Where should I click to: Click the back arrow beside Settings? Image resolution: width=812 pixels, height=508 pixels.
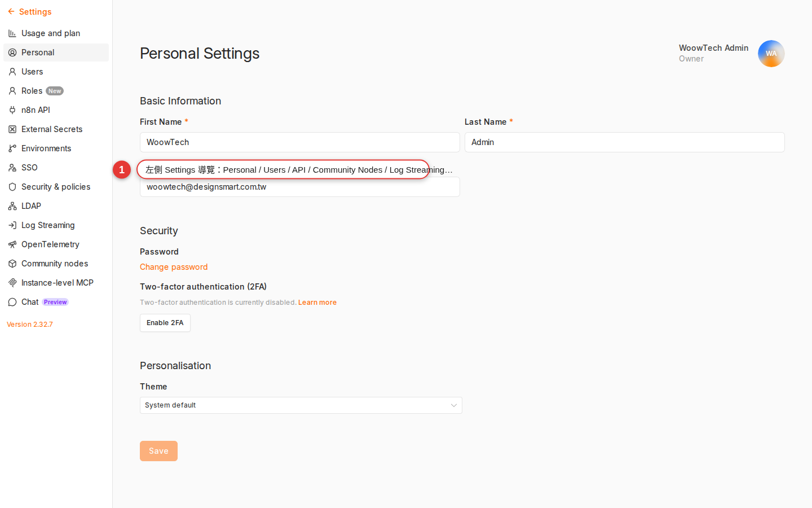pos(11,11)
